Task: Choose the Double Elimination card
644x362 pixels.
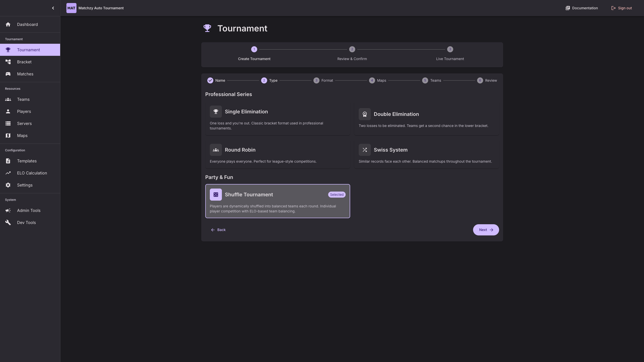Action: click(426, 119)
